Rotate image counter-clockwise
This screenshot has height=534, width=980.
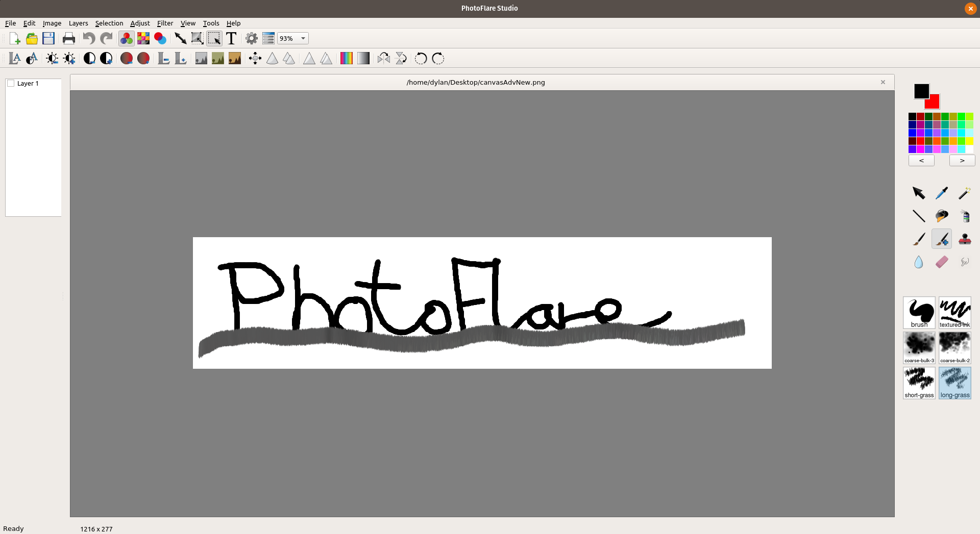coord(421,59)
